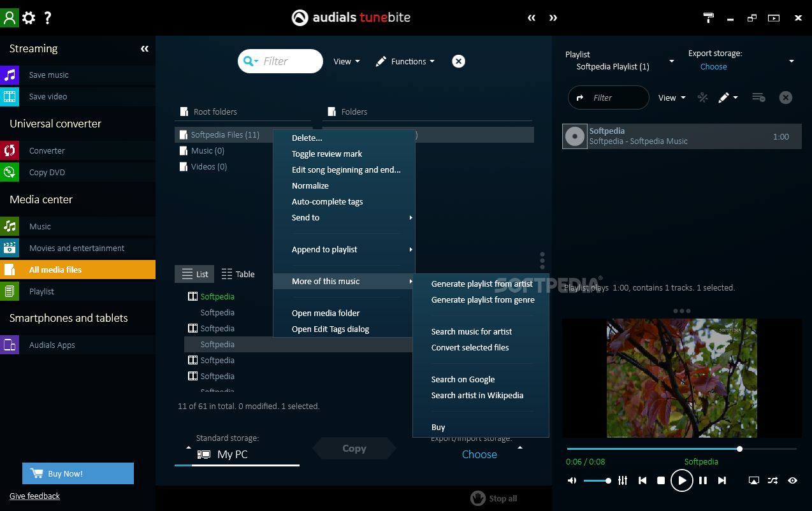Image resolution: width=812 pixels, height=511 pixels.
Task: Mute the player volume
Action: [x=572, y=480]
